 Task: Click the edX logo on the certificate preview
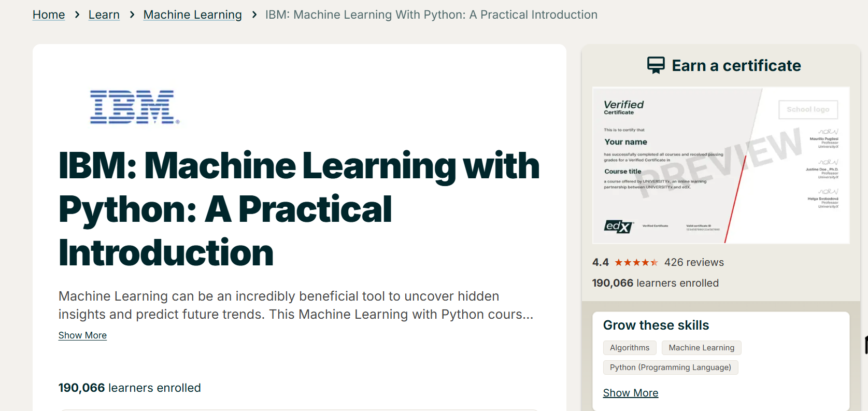[x=619, y=226]
